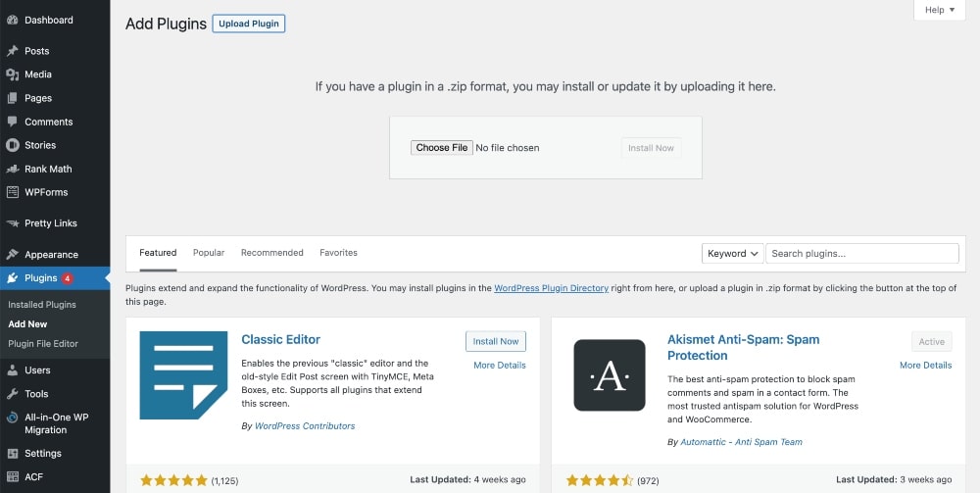
Task: Click the "No file chosen" text
Action: coord(507,147)
